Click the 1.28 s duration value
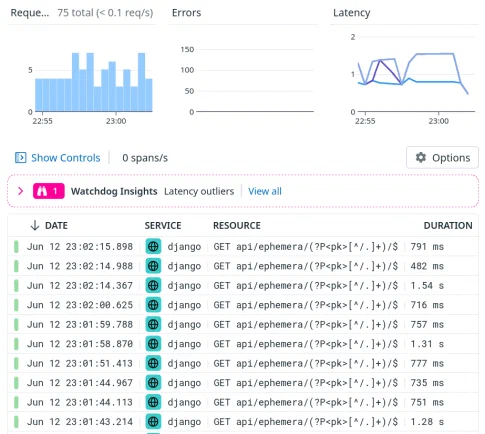This screenshot has height=434, width=485. pyautogui.click(x=427, y=422)
